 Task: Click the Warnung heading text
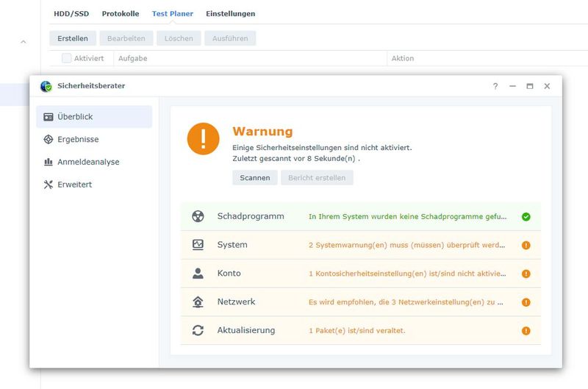tap(262, 132)
